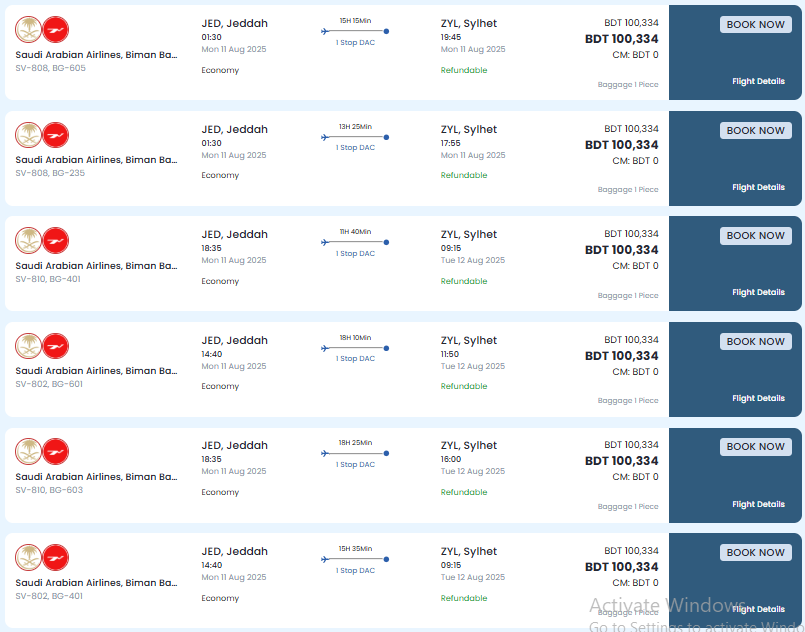This screenshot has height=632, width=805.
Task: Book the SV-808, BG-605 flight now
Action: (x=755, y=25)
